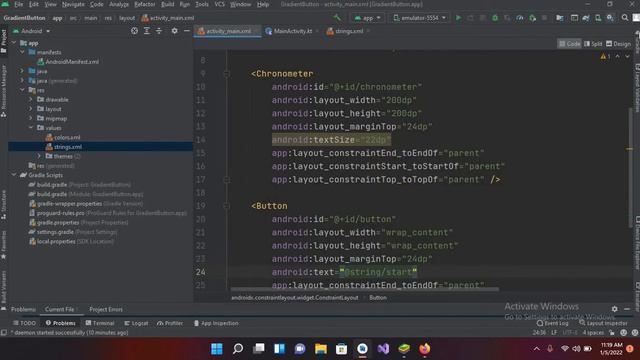This screenshot has height=360, width=640.
Task: Open the SDK Manager icon in the toolbar
Action: 610,18
